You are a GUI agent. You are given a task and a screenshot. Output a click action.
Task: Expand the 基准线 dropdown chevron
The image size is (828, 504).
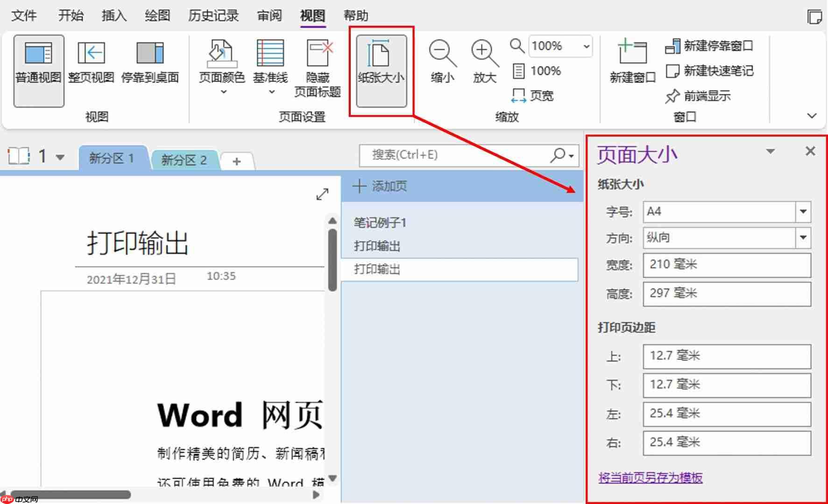tap(271, 92)
